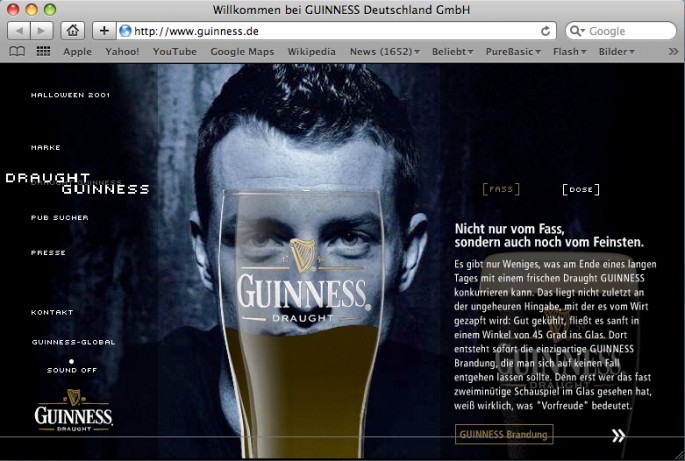685x461 pixels.
Task: Open the Presse menu item
Action: [x=48, y=253]
